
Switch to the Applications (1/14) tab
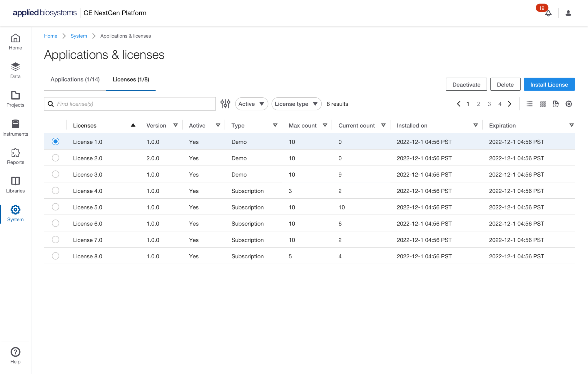point(75,79)
